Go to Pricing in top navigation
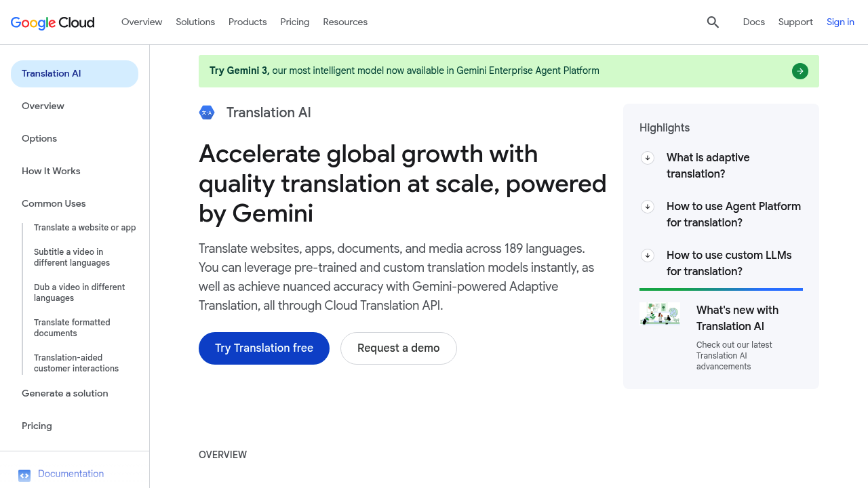Image resolution: width=868 pixels, height=488 pixels. click(295, 22)
